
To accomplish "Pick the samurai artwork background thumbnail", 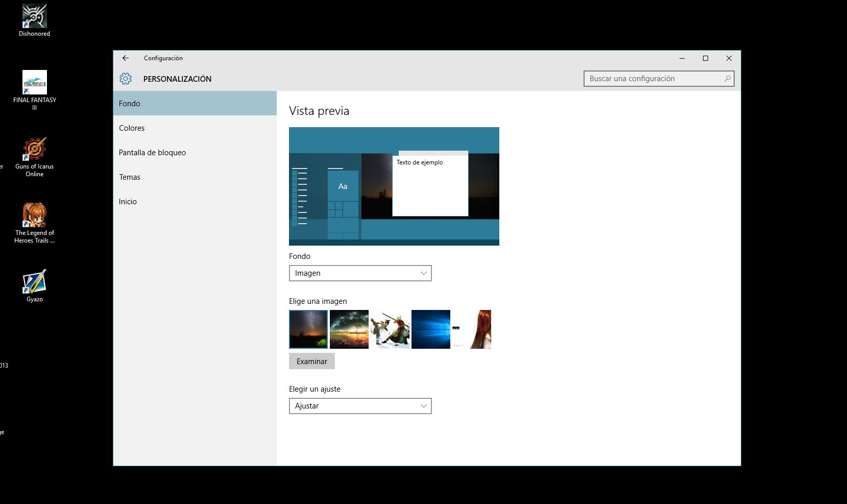I will 390,329.
